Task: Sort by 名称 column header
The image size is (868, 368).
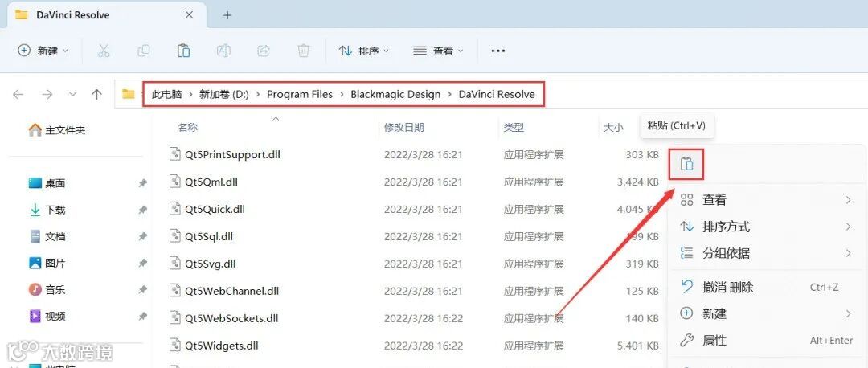Action: 187,127
